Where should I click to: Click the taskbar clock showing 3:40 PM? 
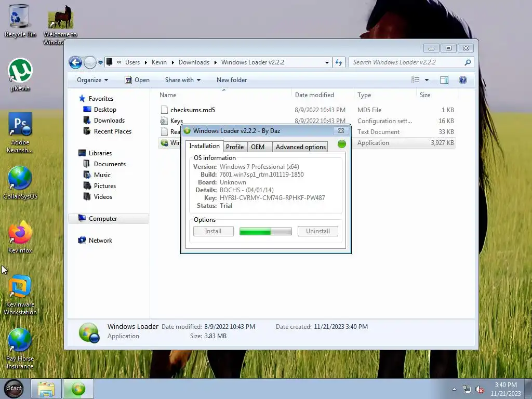tap(506, 389)
